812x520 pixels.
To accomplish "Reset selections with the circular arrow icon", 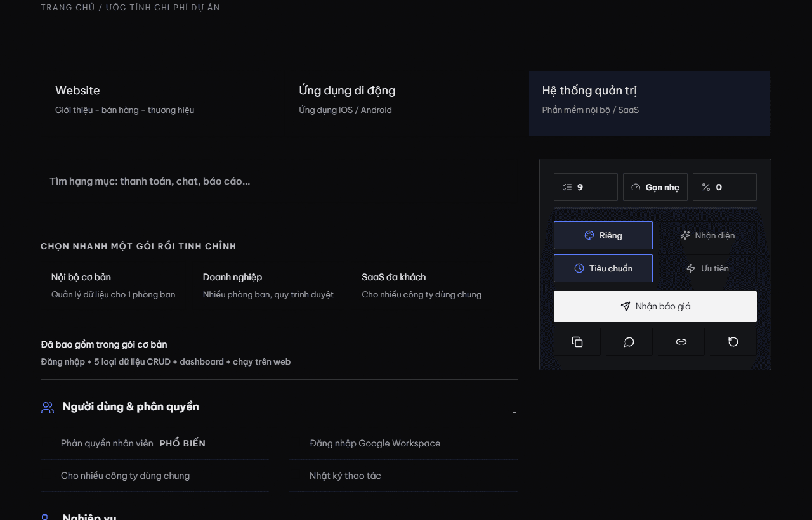I will [x=733, y=342].
